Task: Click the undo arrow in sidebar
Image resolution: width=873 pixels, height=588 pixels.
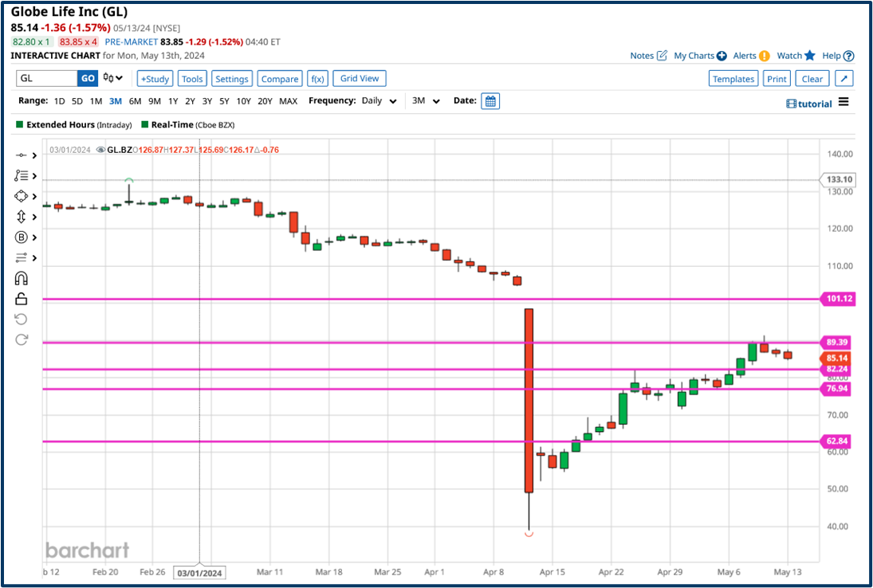Action: point(22,319)
